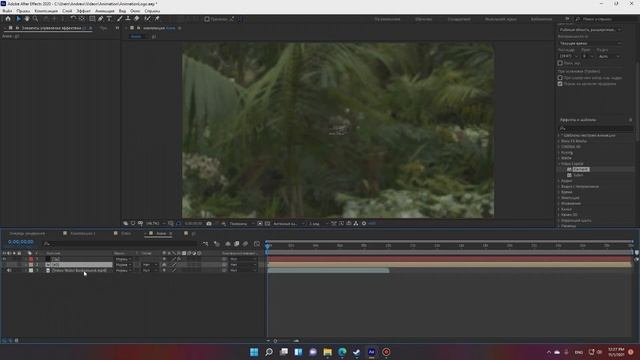The width and height of the screenshot is (640, 360).
Task: Switch to the Composition 1 timeline tab
Action: point(83,233)
